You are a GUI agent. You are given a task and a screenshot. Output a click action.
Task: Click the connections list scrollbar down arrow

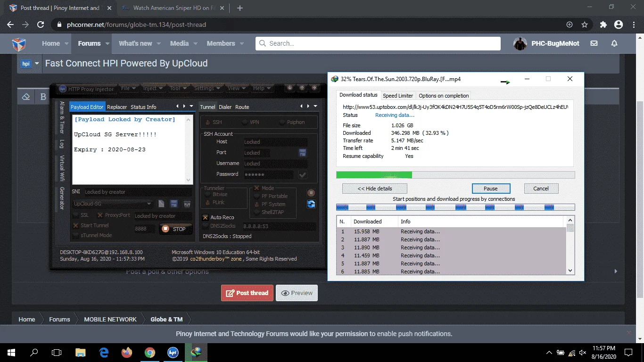(x=570, y=271)
